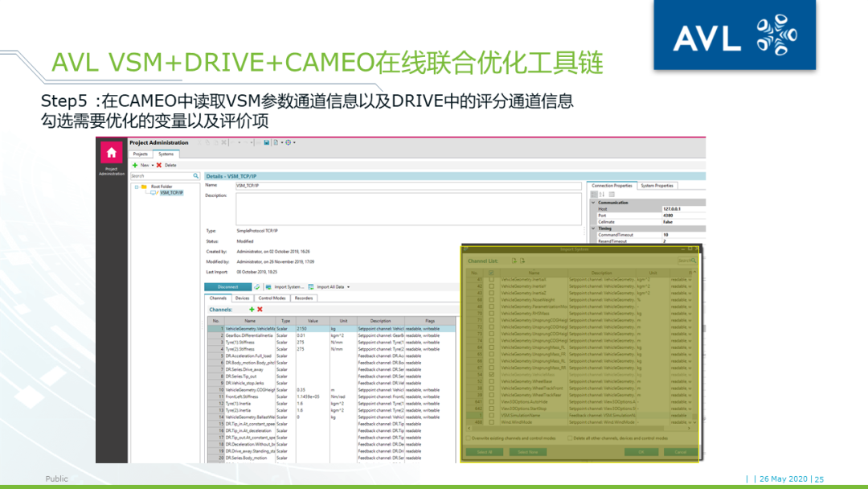Enable Overwrite existing channels and control modes
Image resolution: width=868 pixels, height=489 pixels.
click(x=468, y=438)
